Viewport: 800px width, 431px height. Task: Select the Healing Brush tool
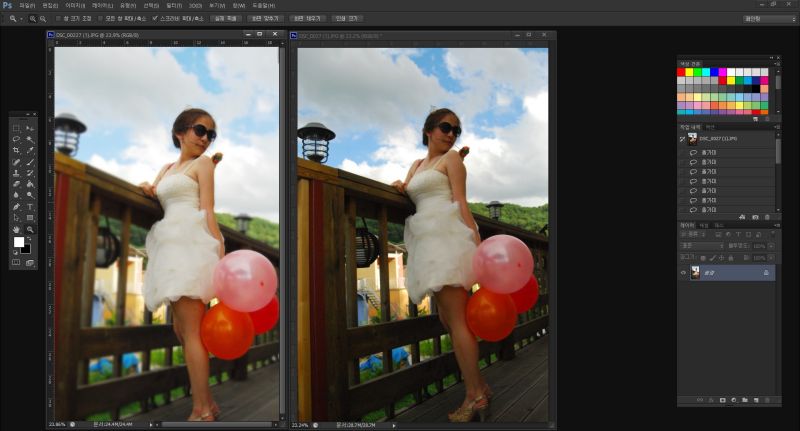tap(16, 162)
